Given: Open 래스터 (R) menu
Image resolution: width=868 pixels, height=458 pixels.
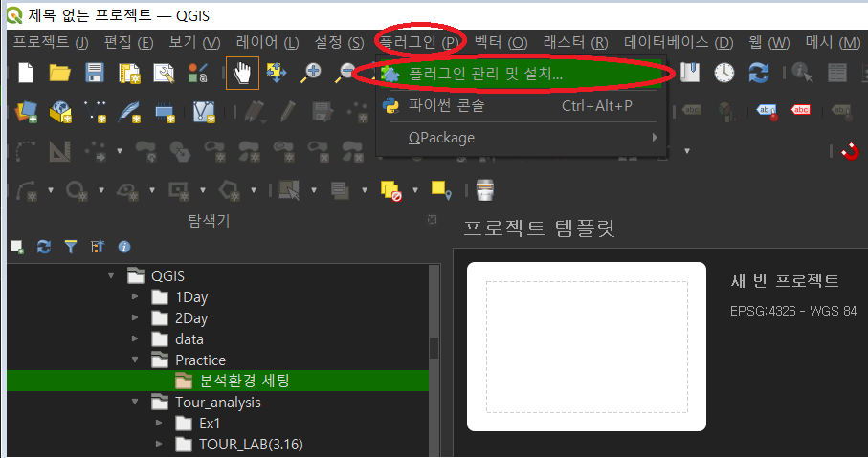Looking at the screenshot, I should click(x=576, y=42).
